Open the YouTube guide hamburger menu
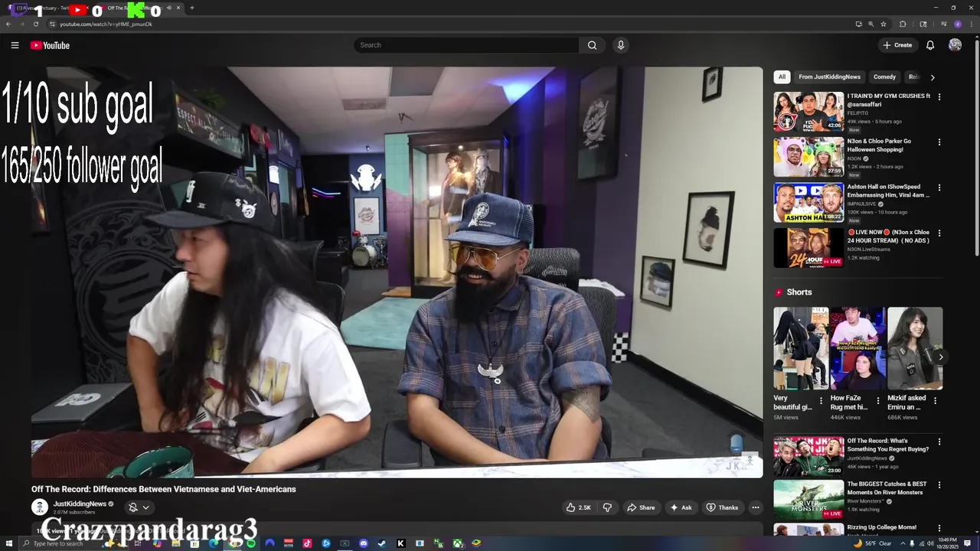Image resolution: width=980 pixels, height=551 pixels. click(x=15, y=45)
